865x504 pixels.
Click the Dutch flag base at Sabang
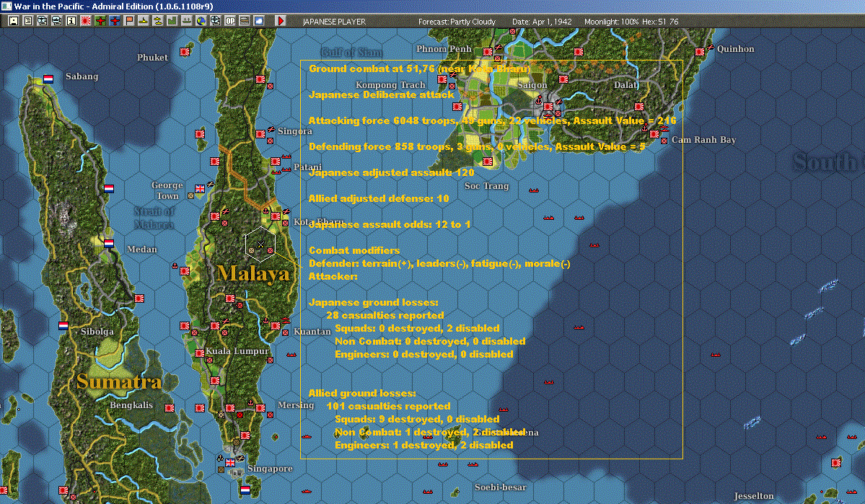click(48, 79)
